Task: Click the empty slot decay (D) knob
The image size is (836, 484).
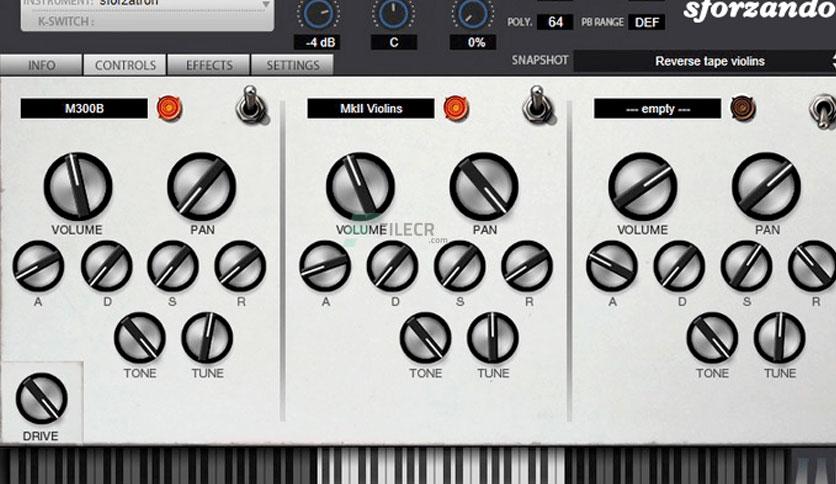Action: click(680, 266)
